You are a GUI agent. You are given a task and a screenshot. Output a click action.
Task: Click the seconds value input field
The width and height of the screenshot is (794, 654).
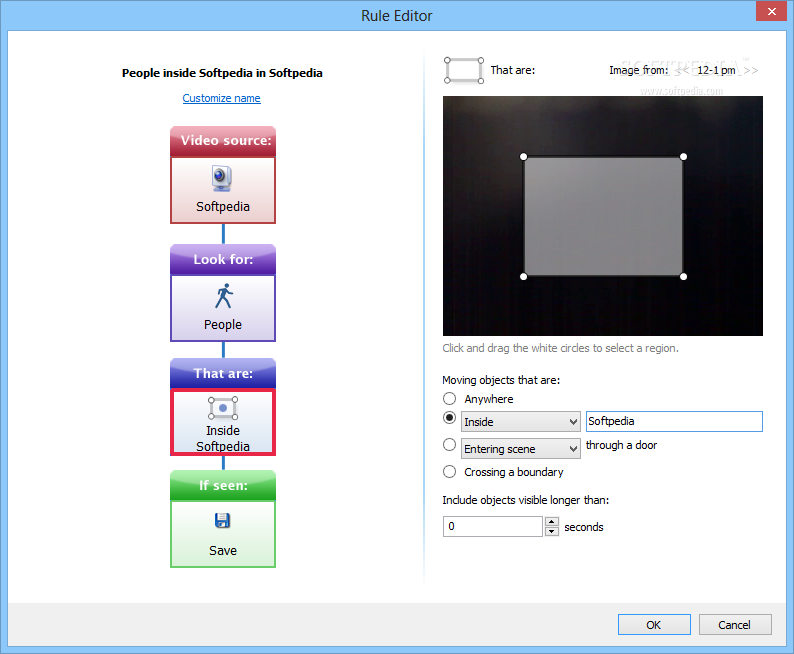pos(493,526)
